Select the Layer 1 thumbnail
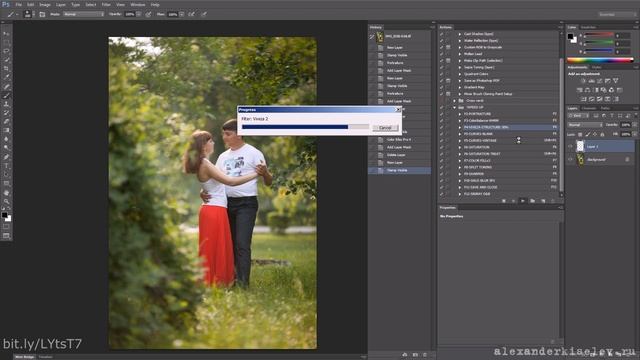This screenshot has height=360, width=640. [580, 146]
